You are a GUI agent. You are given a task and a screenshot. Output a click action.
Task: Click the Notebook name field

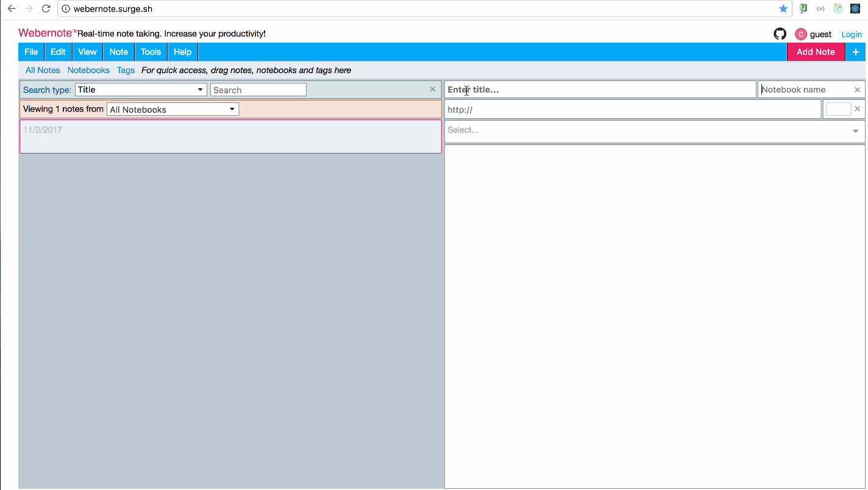[x=805, y=90]
